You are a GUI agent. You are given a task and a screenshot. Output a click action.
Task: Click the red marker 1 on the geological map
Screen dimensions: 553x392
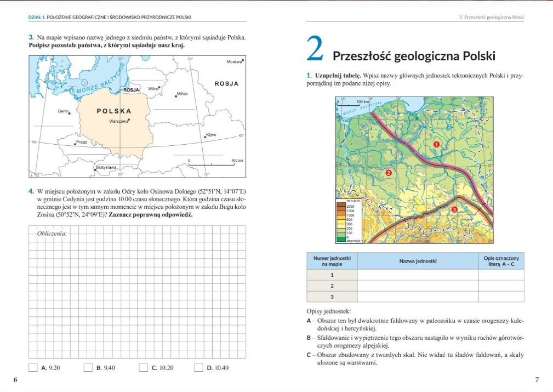(436, 144)
